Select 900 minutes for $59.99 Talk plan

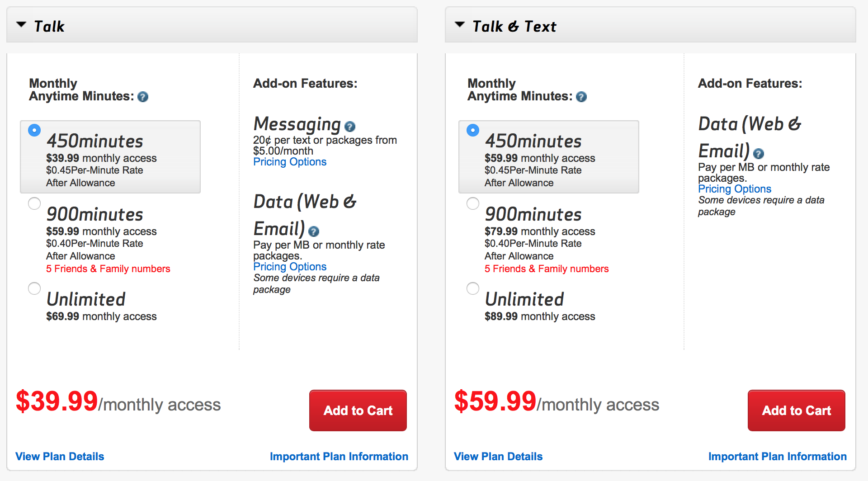[34, 203]
